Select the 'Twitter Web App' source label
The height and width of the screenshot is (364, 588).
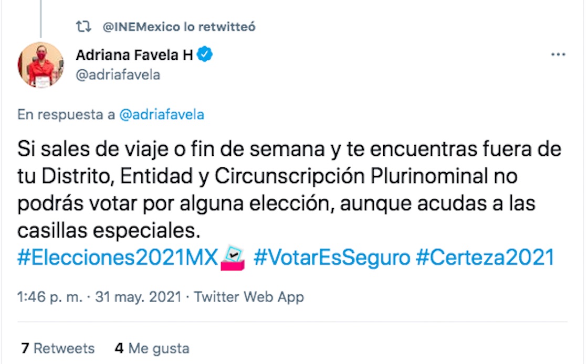point(249,296)
